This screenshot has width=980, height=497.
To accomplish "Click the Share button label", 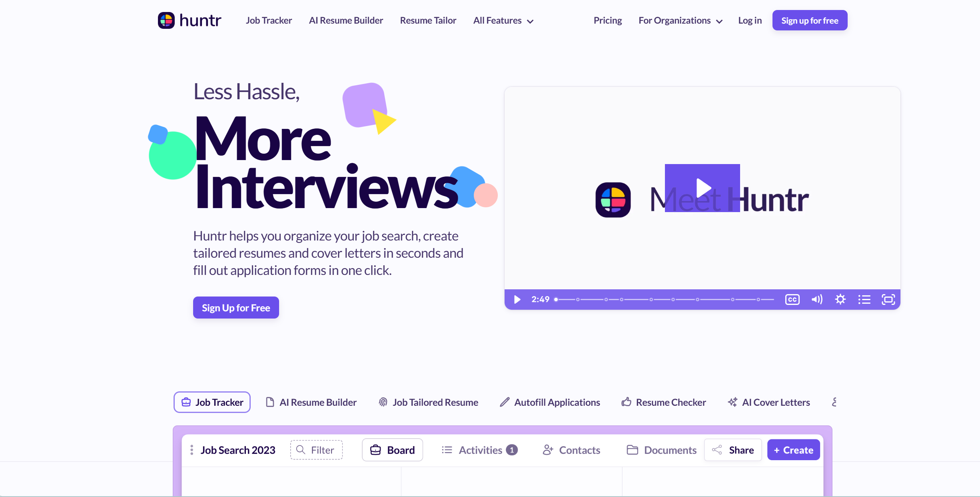I will click(741, 450).
